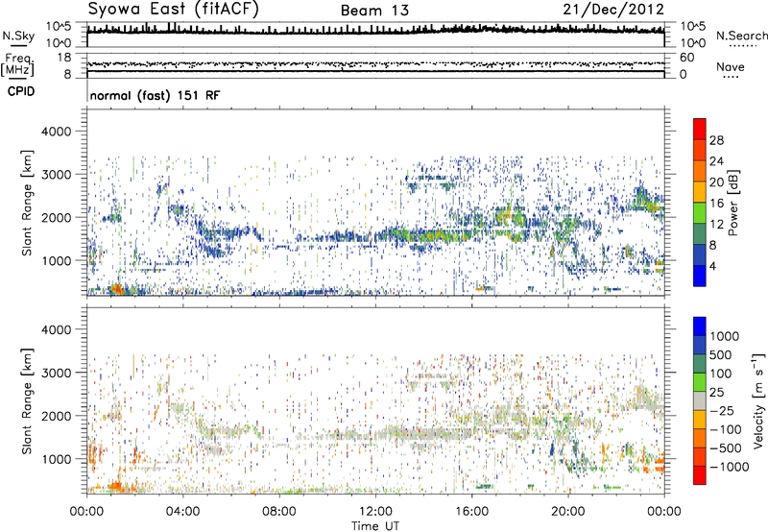This screenshot has height=532, width=768.
Task: Click the "2000" tick of the Velocity panel
Action: [x=56, y=416]
